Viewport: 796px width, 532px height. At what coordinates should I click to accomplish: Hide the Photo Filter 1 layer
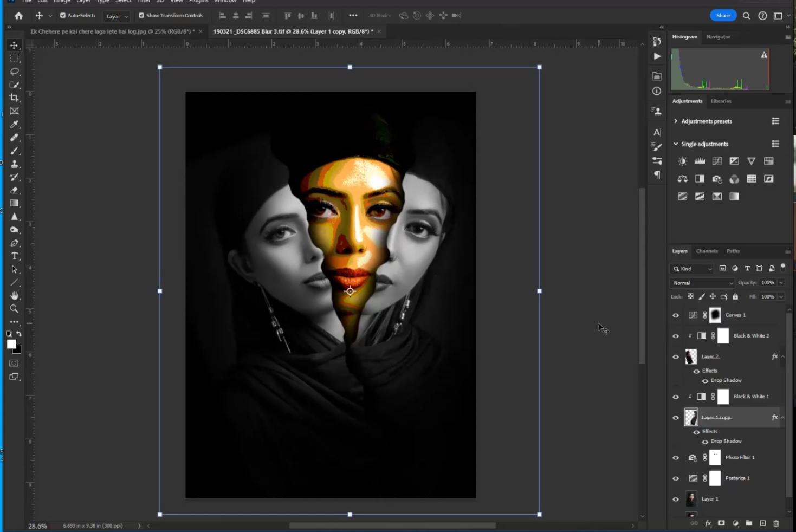(x=676, y=458)
